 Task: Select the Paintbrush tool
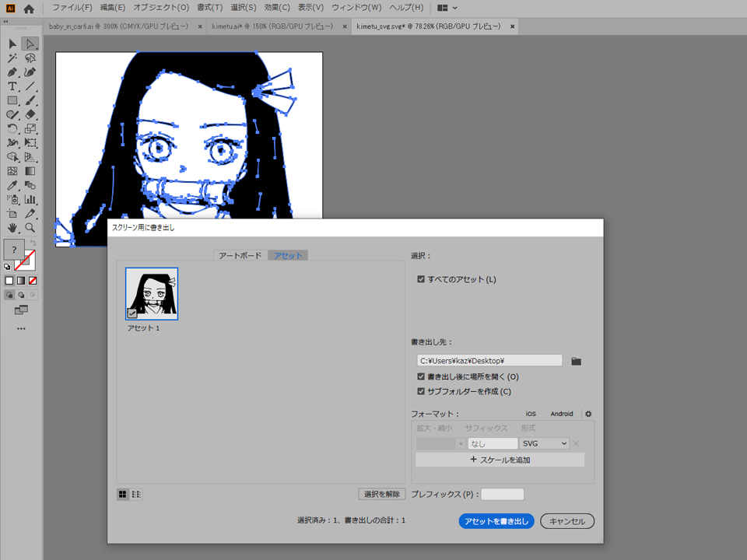[30, 100]
